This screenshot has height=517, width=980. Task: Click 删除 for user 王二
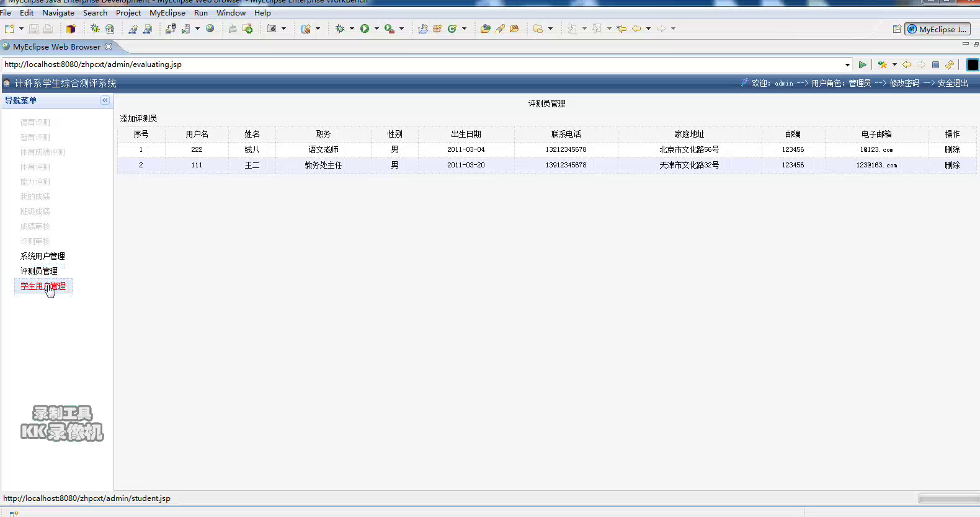click(x=952, y=165)
